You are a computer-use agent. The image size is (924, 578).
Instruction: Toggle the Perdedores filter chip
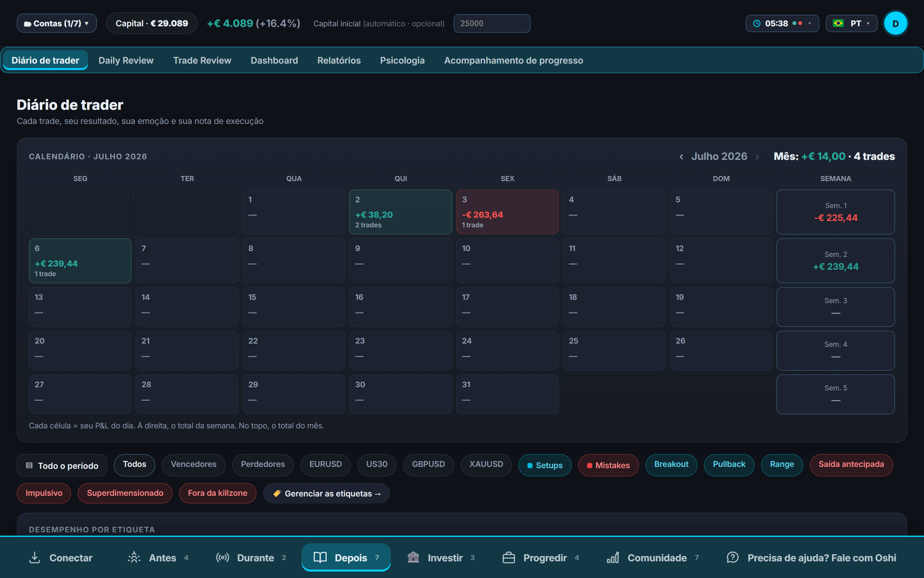[263, 465]
